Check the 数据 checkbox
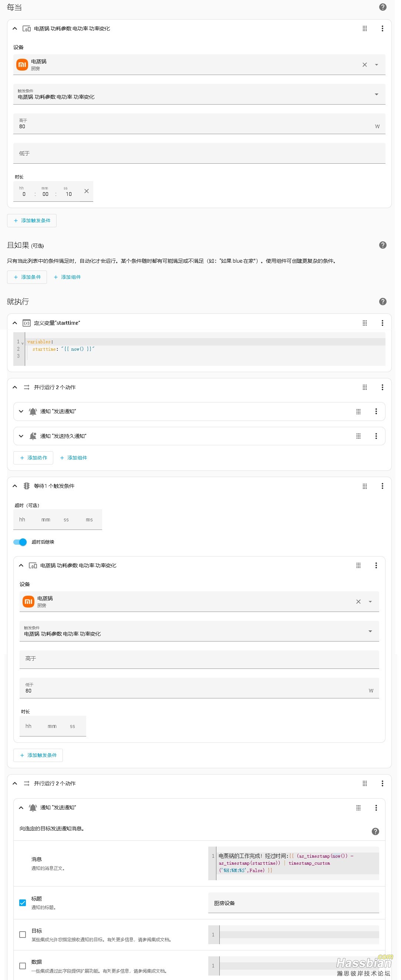The height and width of the screenshot is (980, 401). [x=23, y=966]
